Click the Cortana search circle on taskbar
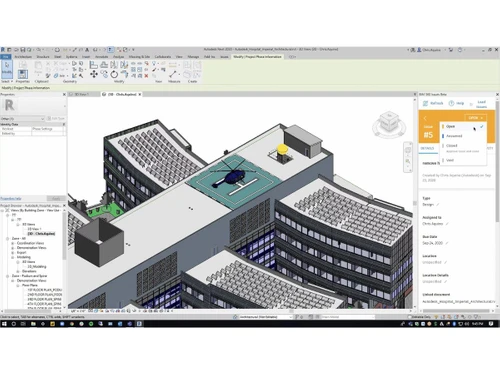500x375 pixels. (14, 324)
